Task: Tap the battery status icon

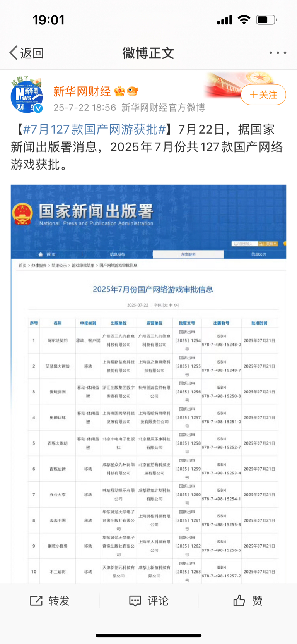Action: tap(266, 20)
